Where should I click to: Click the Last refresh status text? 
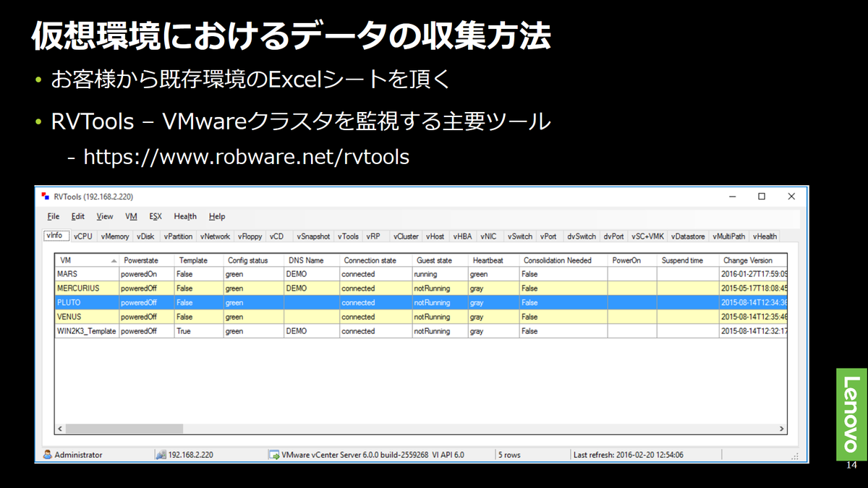click(628, 455)
